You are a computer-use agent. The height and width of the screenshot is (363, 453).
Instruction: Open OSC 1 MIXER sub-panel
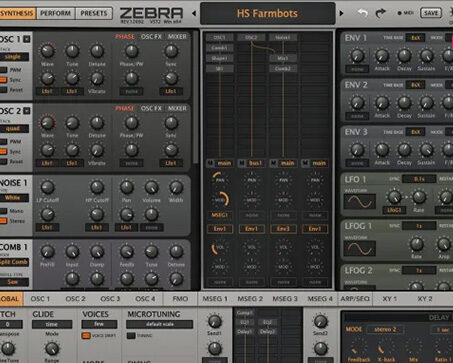[x=177, y=37]
